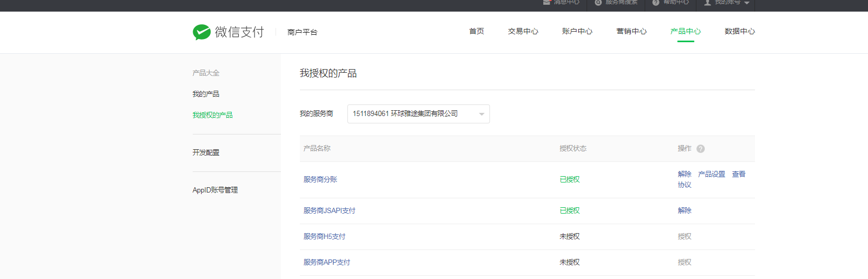Click the 帮助中心 question icon in top bar
The image size is (868, 279).
coord(656,2)
